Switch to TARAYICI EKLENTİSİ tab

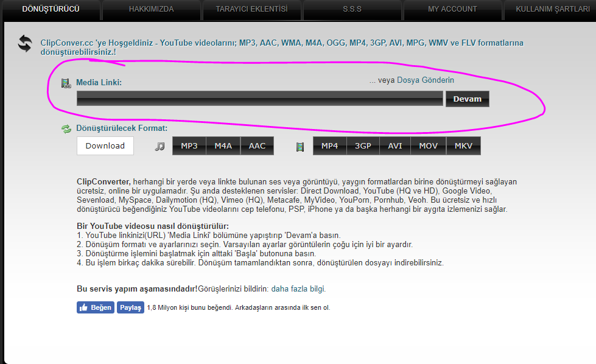click(251, 9)
